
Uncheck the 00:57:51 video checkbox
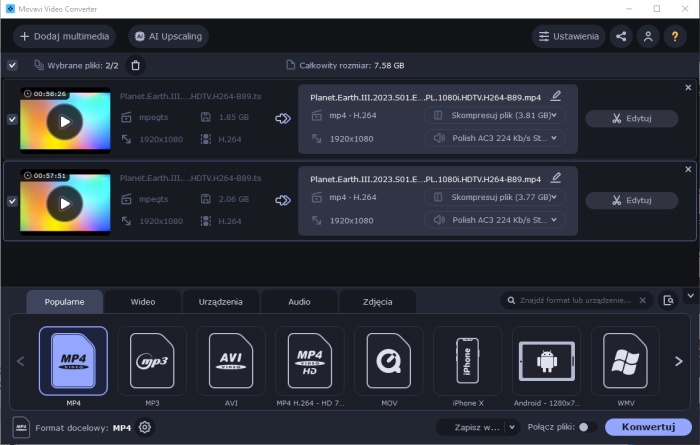(x=12, y=201)
